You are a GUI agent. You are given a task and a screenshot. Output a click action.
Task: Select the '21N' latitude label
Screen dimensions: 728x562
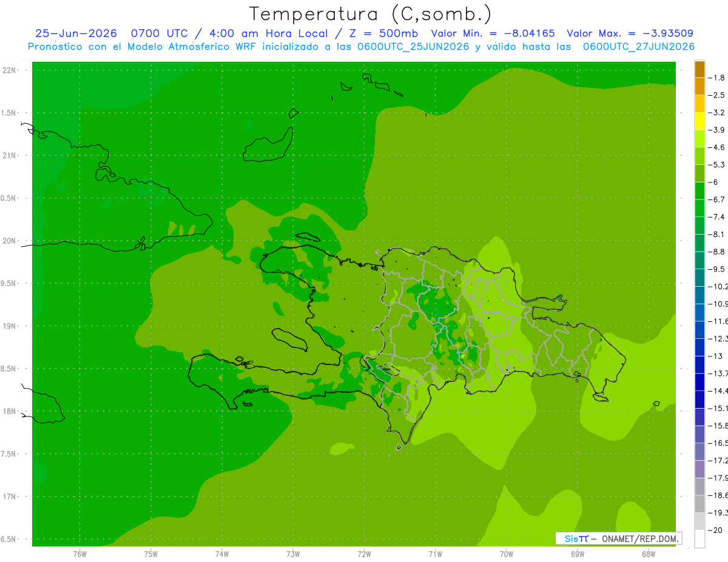point(10,155)
